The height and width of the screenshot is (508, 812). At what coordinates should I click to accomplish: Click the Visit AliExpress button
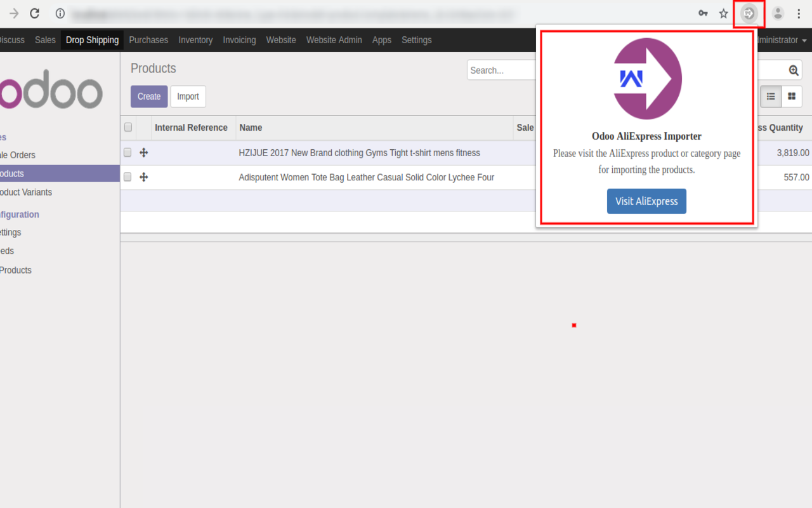pyautogui.click(x=646, y=201)
